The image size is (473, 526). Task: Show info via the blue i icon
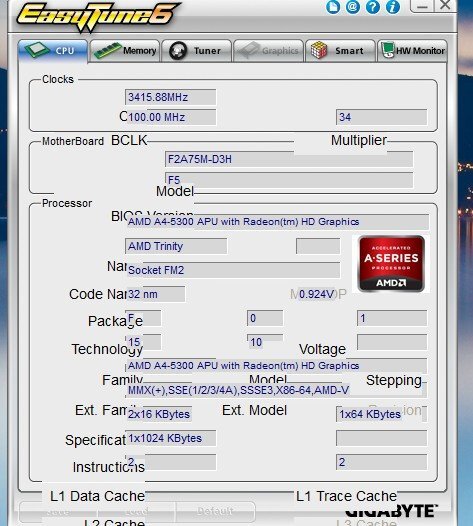pyautogui.click(x=393, y=7)
